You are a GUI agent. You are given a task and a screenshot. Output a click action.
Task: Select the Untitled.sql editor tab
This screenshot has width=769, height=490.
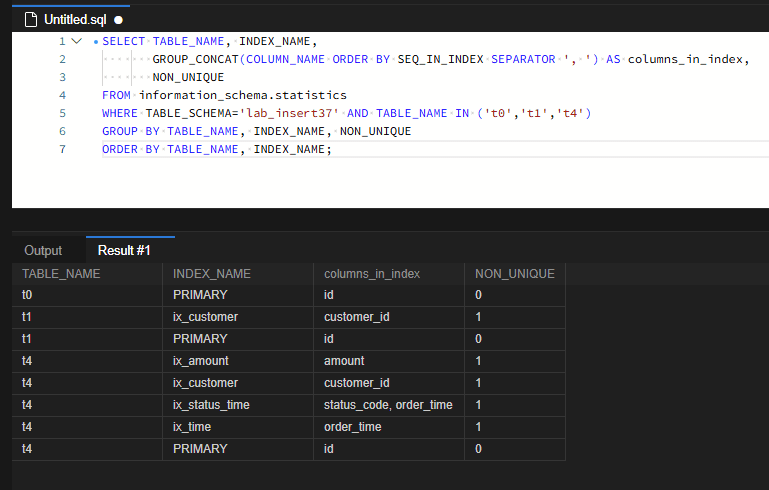[71, 20]
